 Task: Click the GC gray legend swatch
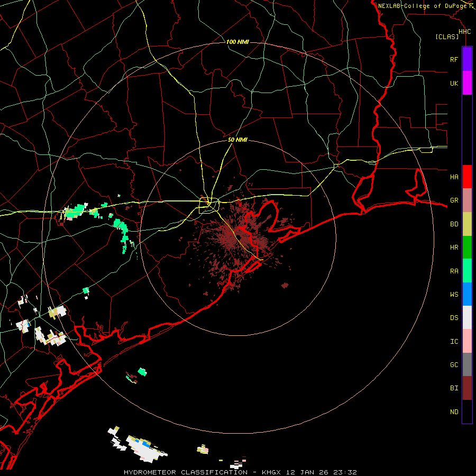pos(467,364)
